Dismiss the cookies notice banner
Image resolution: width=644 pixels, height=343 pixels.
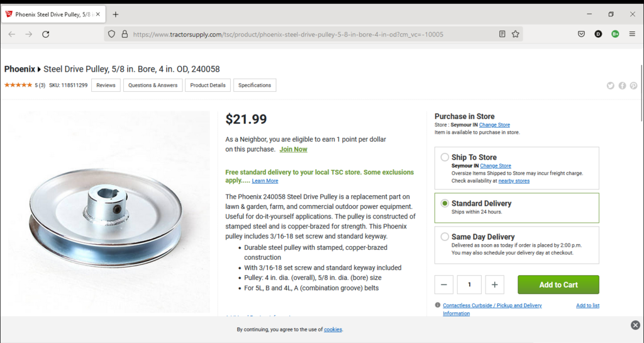(x=635, y=325)
